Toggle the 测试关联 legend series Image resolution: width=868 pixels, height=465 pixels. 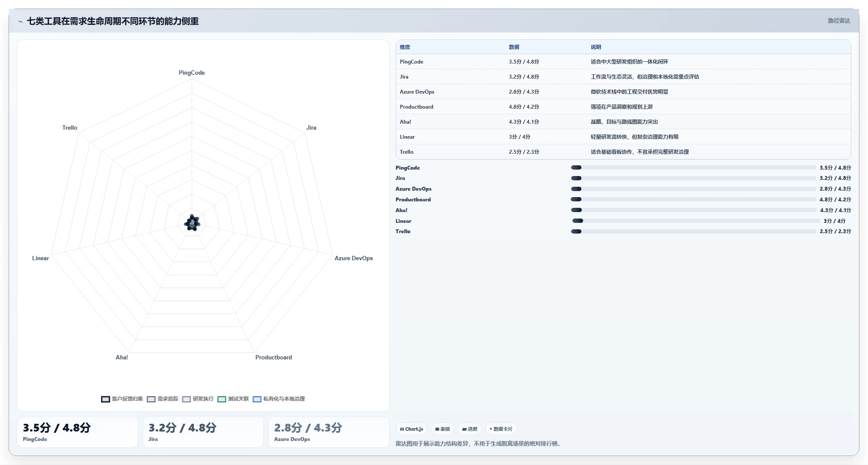[233, 399]
